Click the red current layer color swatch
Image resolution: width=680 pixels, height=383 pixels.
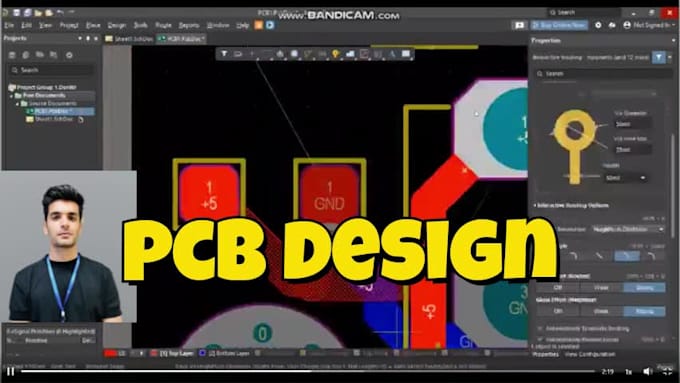111,354
